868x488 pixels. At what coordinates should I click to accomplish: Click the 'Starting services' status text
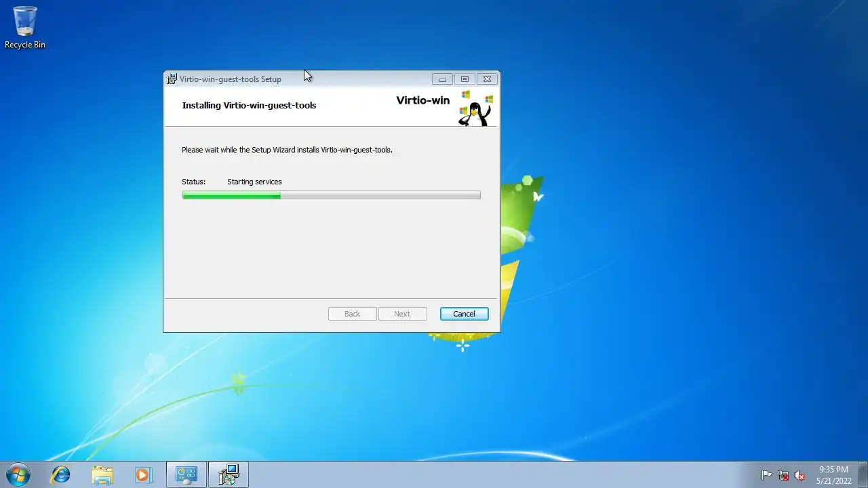click(254, 182)
